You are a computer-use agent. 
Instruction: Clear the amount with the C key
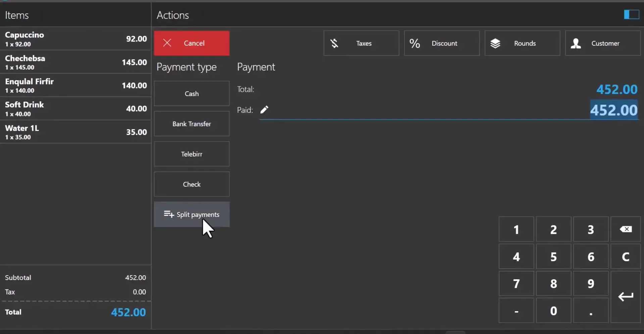tap(626, 256)
